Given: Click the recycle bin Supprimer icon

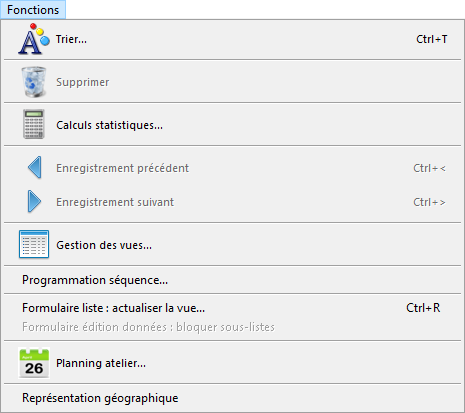Looking at the screenshot, I should tap(34, 82).
